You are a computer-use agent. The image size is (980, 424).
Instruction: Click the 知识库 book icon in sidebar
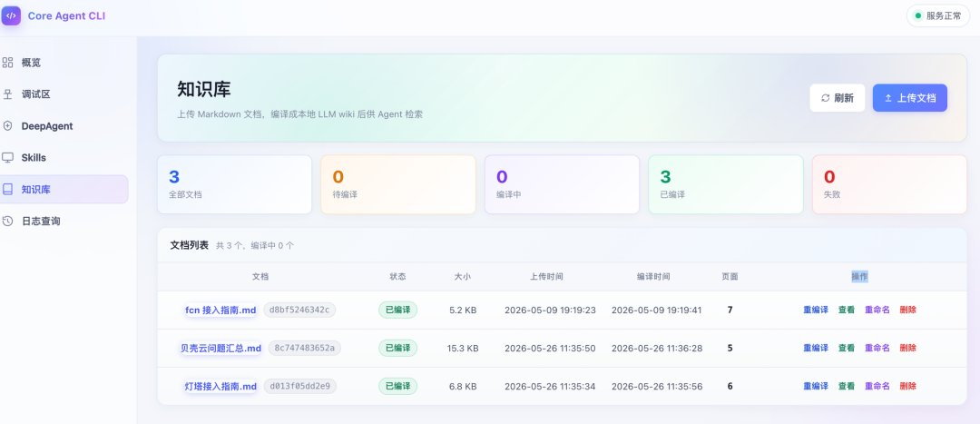coord(7,190)
